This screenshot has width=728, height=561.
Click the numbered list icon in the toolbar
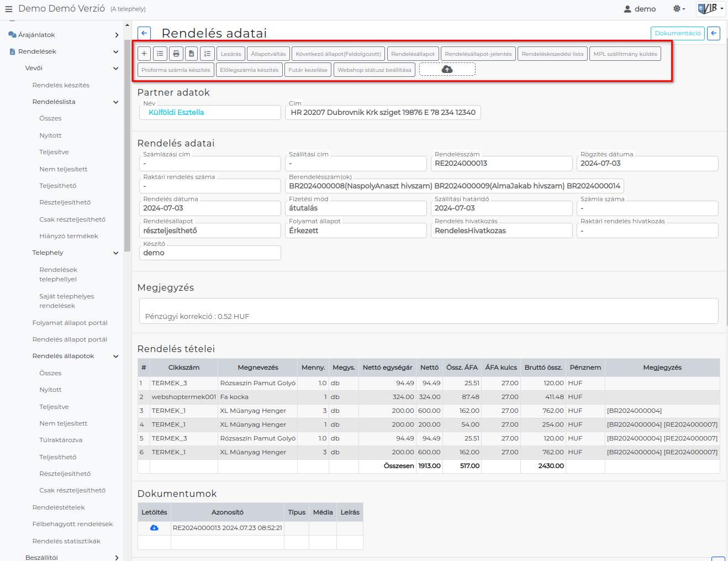click(x=207, y=54)
